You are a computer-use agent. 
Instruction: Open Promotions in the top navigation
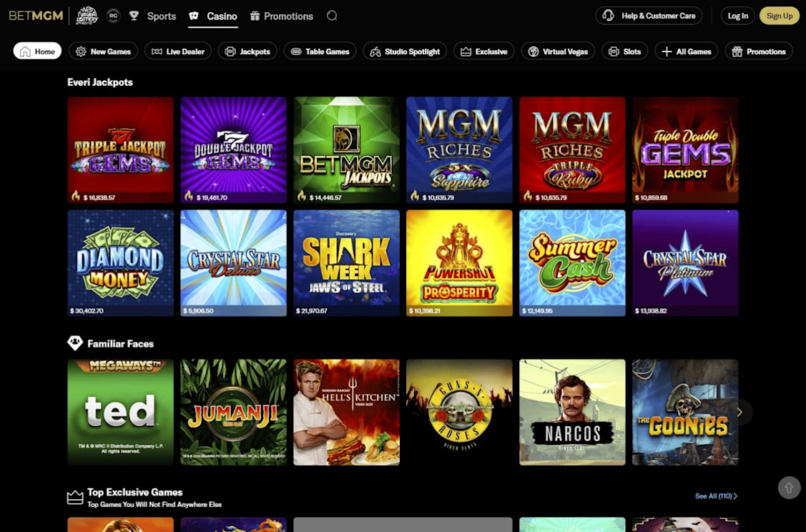(x=281, y=16)
